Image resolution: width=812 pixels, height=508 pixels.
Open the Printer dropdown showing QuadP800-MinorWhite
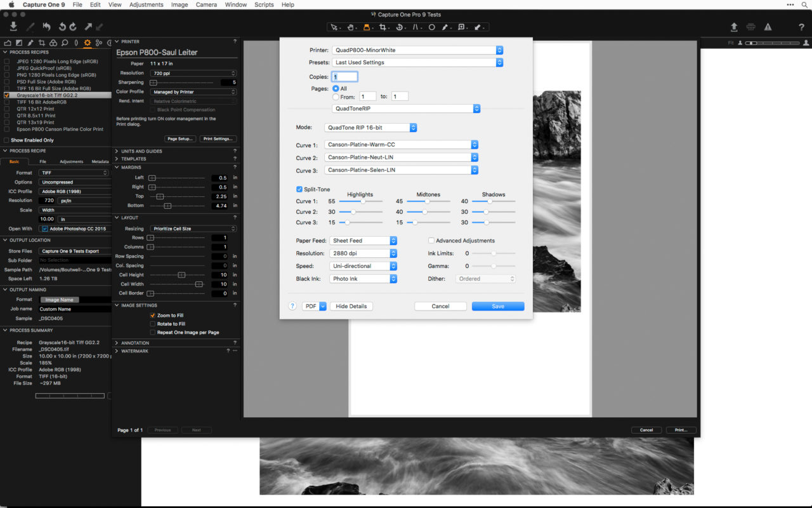pyautogui.click(x=417, y=50)
